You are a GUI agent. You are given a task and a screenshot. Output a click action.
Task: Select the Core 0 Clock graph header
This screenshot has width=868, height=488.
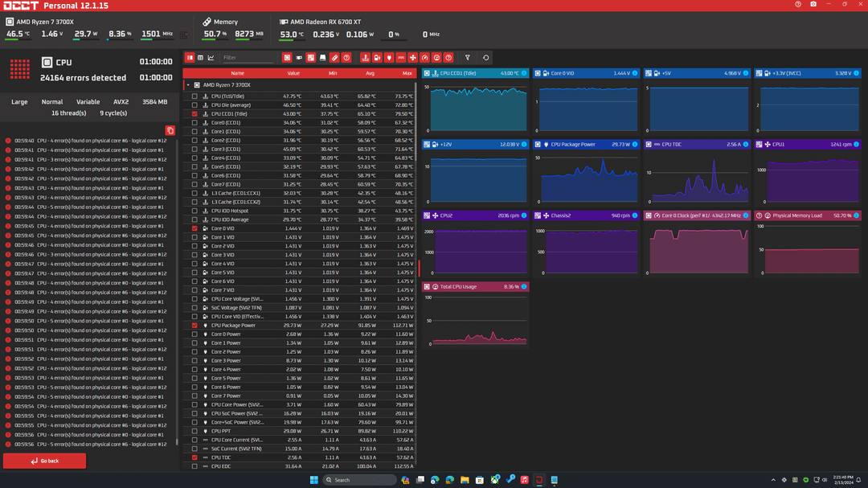point(697,215)
